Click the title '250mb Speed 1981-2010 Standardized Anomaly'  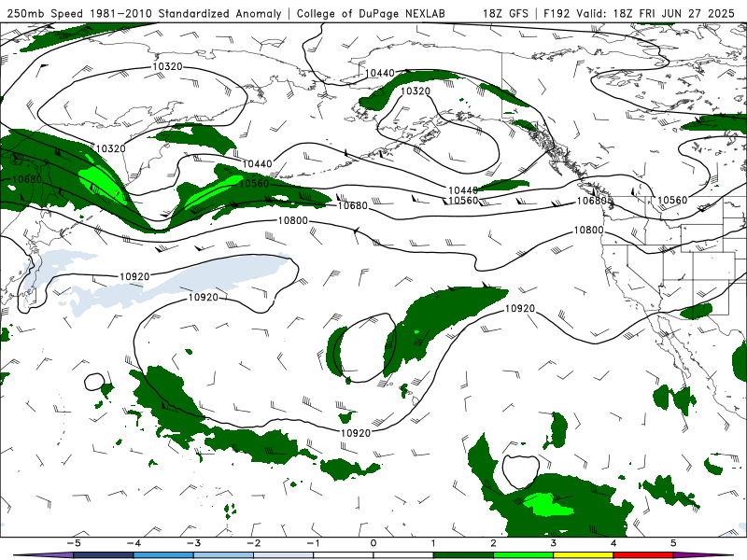[144, 13]
